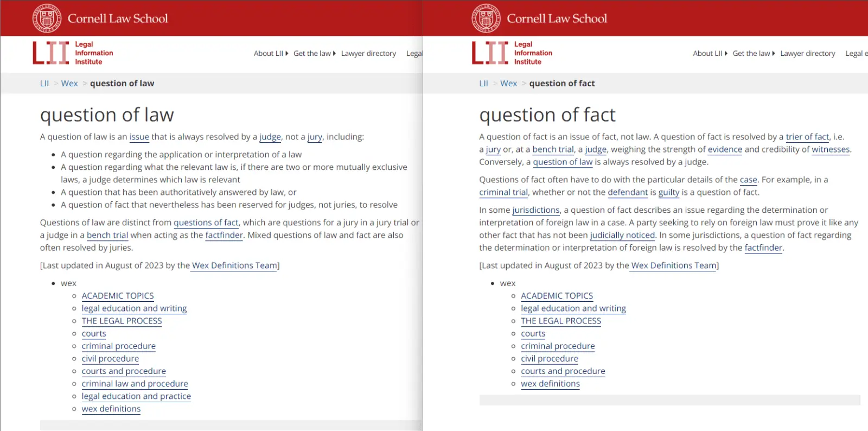Expand Get the law menu on question of fact page

pyautogui.click(x=754, y=53)
